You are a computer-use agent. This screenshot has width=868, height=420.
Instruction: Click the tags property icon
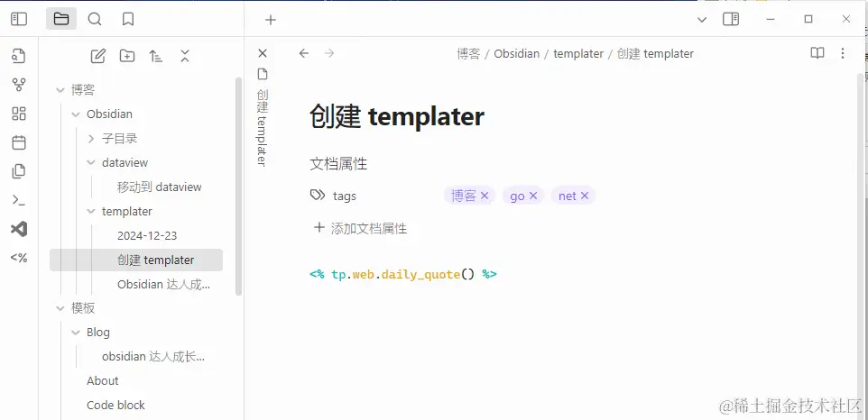click(x=318, y=195)
